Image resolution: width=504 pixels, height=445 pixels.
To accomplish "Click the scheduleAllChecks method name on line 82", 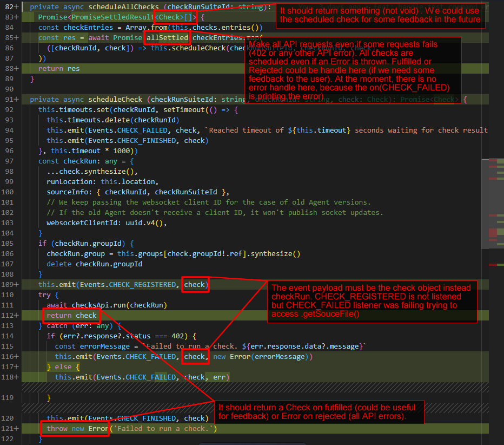I will (123, 6).
